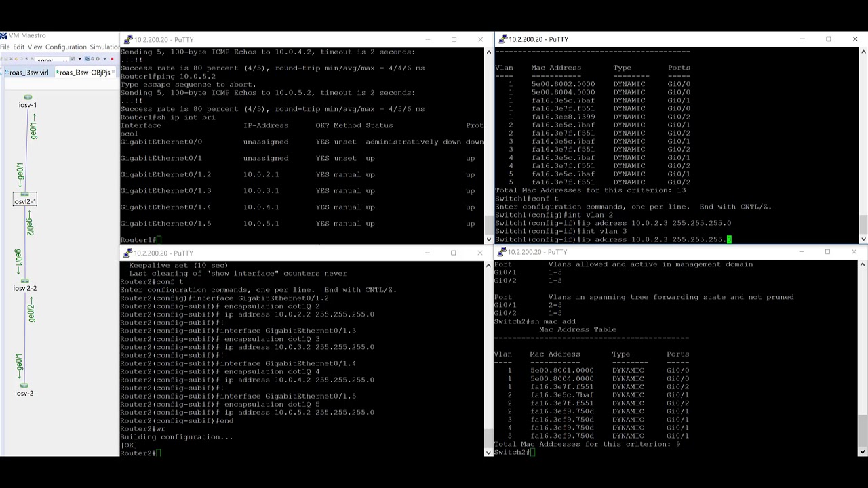
Task: Click scroll-up arrow in Router1 PuTTY window
Action: [489, 52]
